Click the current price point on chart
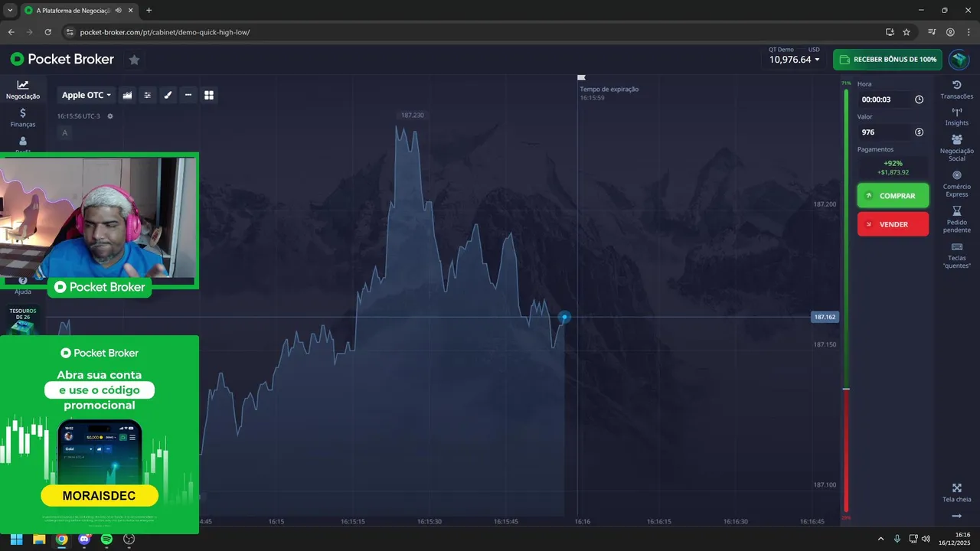Screen dimensions: 980x551 click(564, 317)
